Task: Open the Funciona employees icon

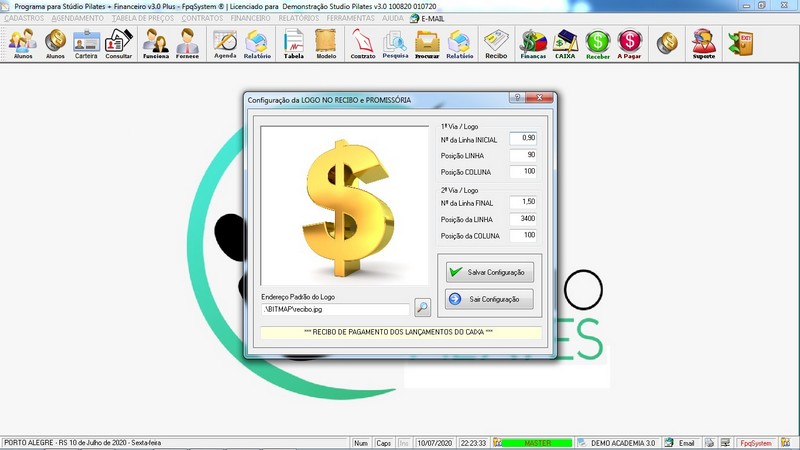Action: point(156,44)
